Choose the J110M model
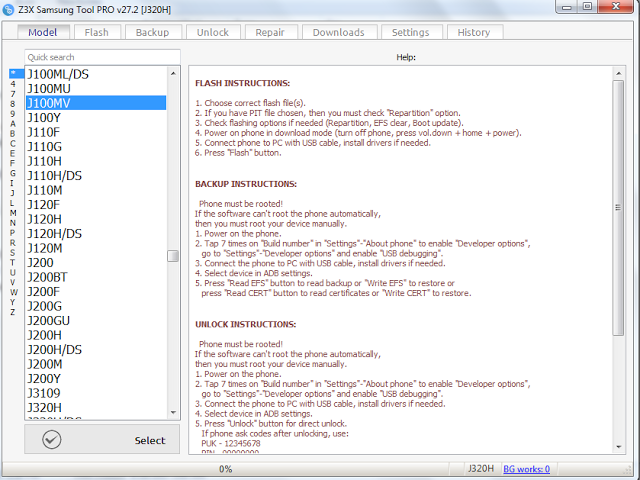640x480 pixels. pyautogui.click(x=96, y=190)
